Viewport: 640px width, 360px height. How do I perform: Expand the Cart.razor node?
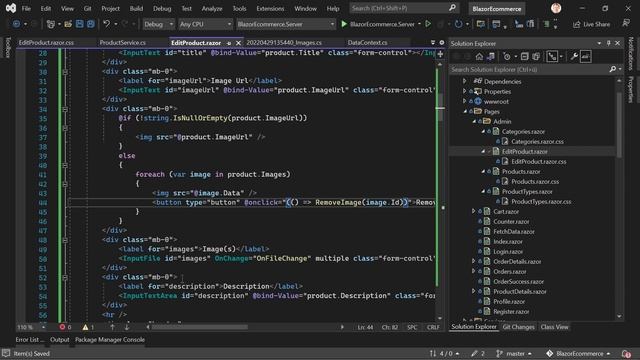point(473,211)
